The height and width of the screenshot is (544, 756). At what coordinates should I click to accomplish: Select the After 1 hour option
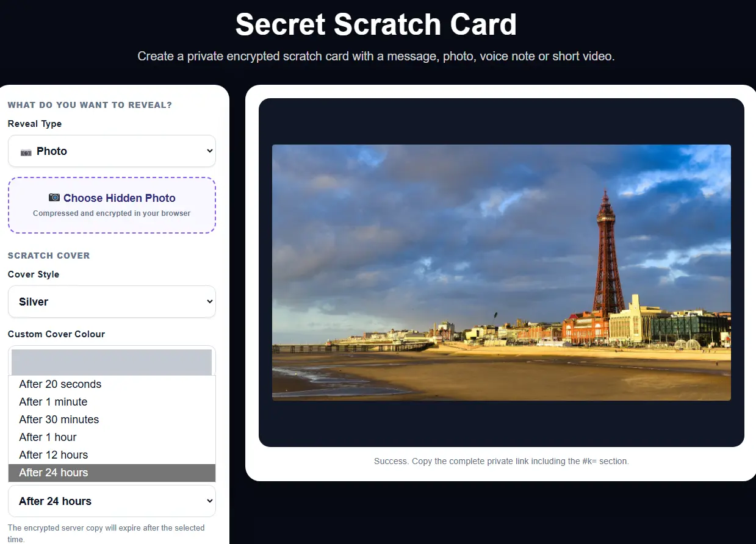(112, 437)
